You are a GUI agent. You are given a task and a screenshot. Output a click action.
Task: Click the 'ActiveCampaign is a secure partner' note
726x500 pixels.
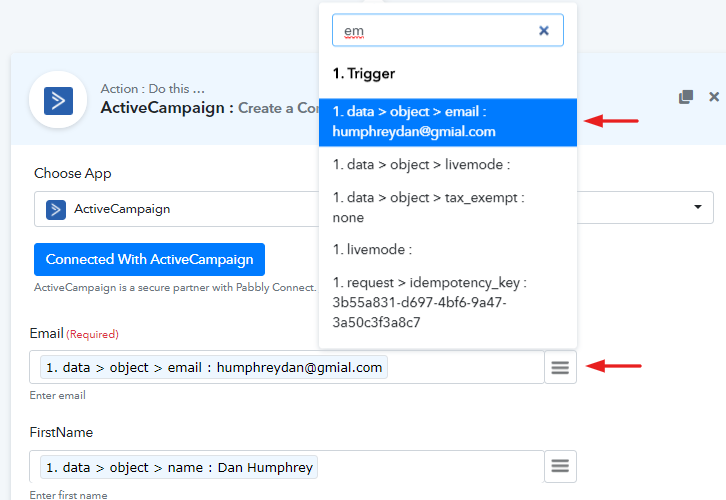pyautogui.click(x=175, y=288)
